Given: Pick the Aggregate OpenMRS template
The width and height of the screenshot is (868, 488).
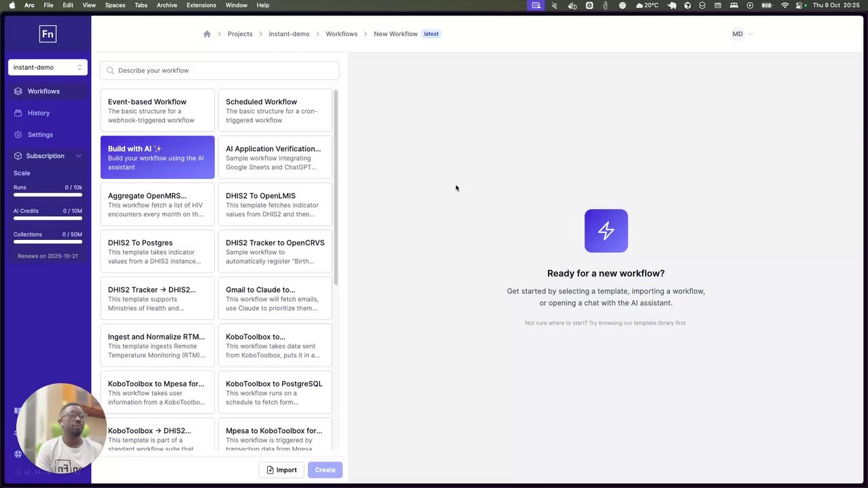Looking at the screenshot, I should pyautogui.click(x=157, y=204).
